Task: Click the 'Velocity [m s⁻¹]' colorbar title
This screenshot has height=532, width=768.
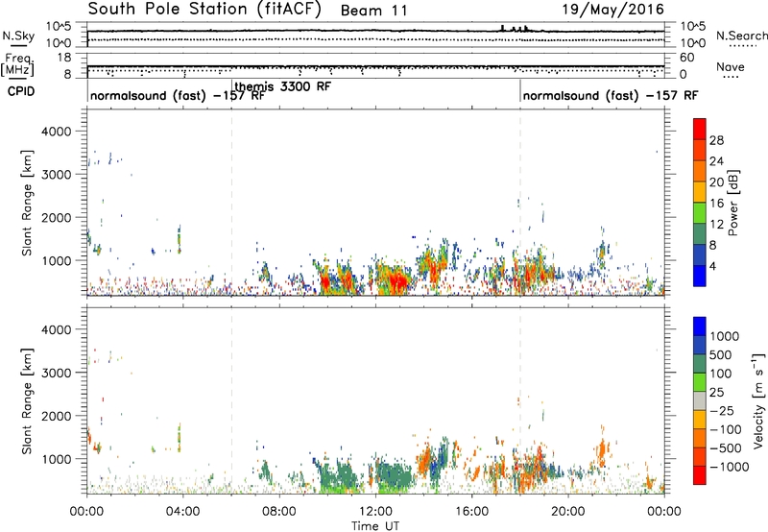Action: [x=758, y=400]
